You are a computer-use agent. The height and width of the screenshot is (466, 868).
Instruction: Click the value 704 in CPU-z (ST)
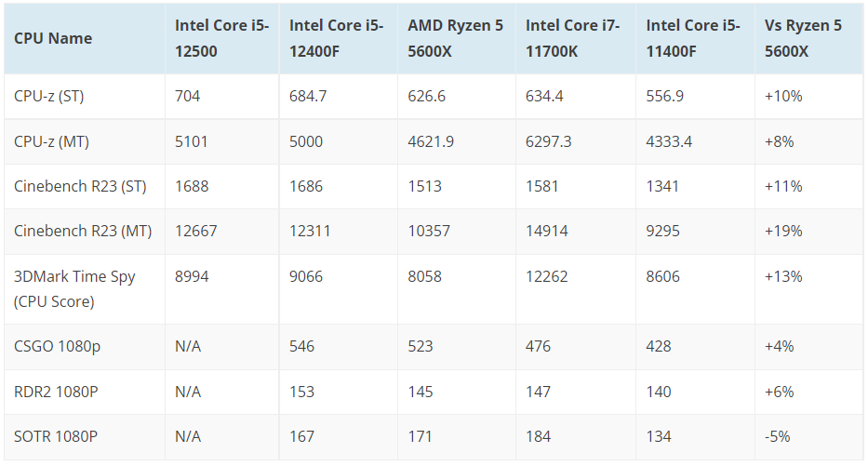click(x=187, y=97)
